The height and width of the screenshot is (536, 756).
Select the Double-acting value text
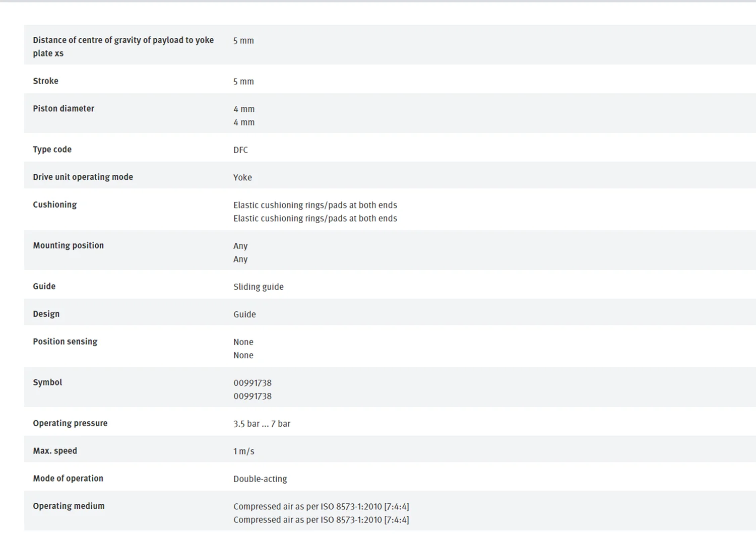(x=260, y=479)
